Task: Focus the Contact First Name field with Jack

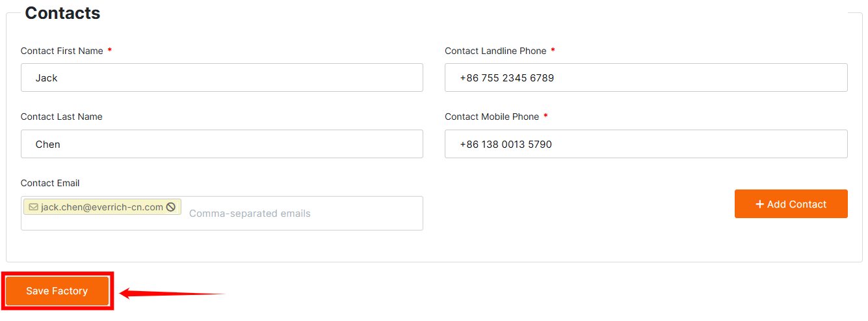Action: 222,77
